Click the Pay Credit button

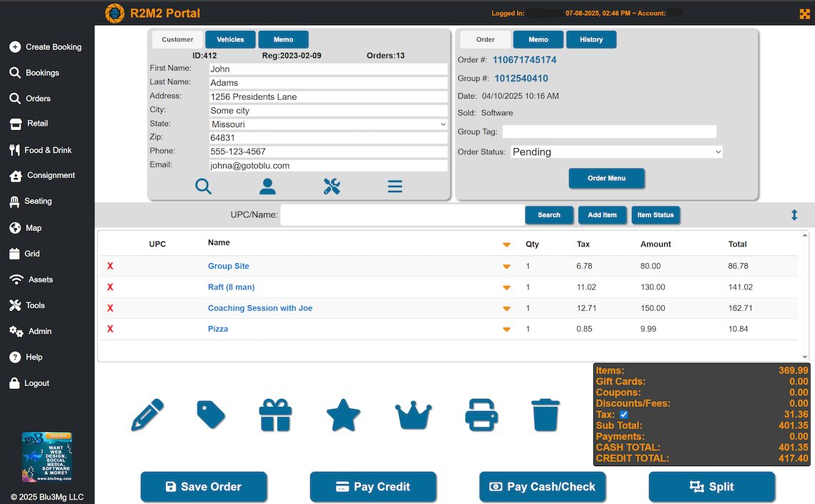(x=372, y=487)
